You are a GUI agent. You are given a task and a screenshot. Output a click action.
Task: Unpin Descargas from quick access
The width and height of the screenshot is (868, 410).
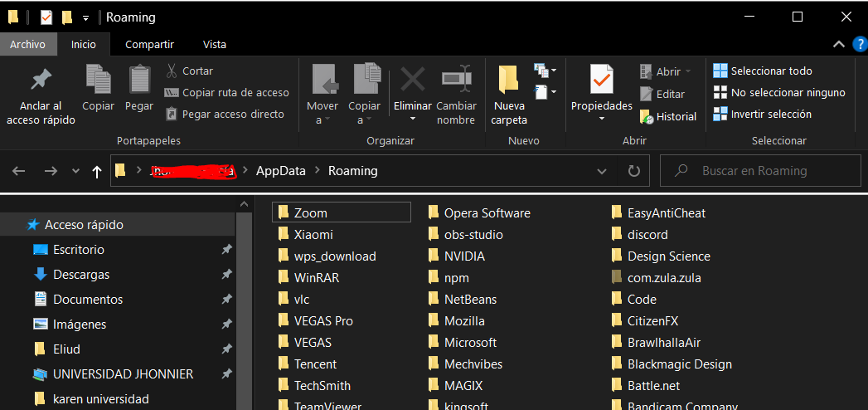pyautogui.click(x=225, y=275)
